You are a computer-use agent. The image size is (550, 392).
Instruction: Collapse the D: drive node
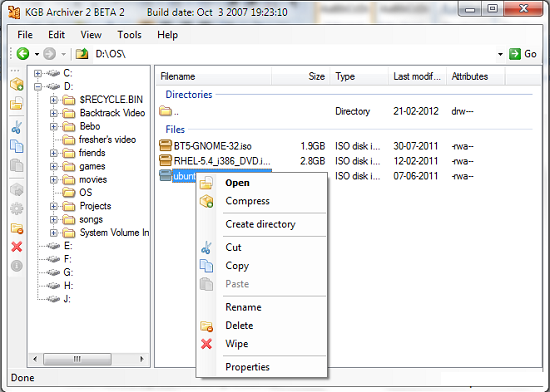(38, 87)
